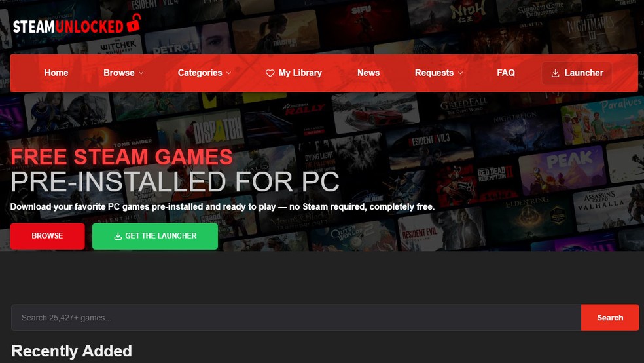
Task: Focus the Search 25,427+ games field
Action: pyautogui.click(x=296, y=317)
